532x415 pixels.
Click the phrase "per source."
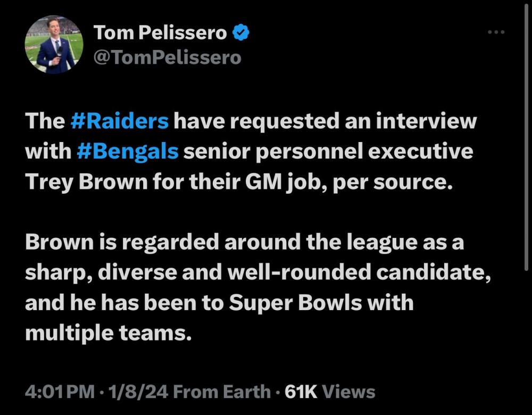click(393, 182)
